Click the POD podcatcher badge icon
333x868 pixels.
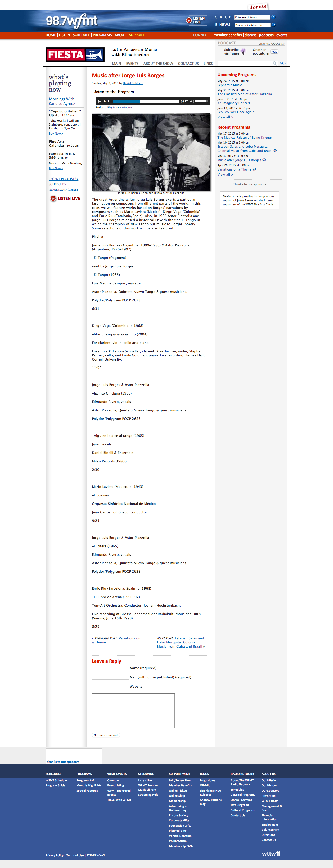click(274, 52)
